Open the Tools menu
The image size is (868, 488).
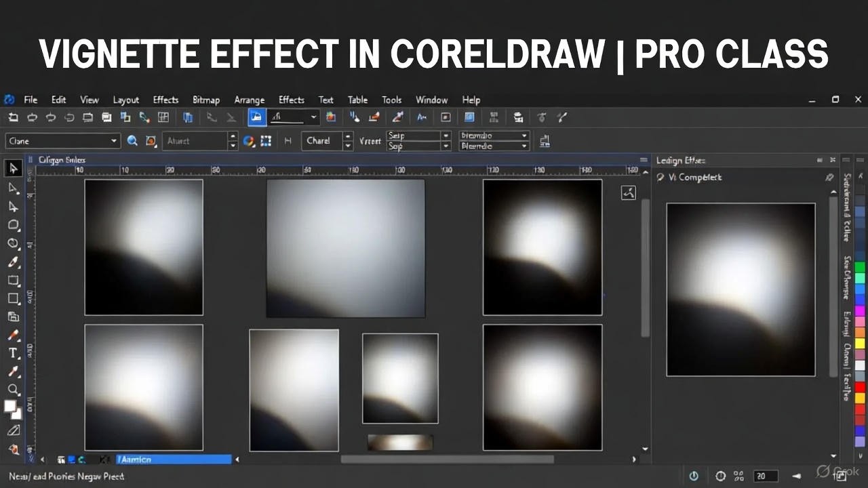[391, 100]
